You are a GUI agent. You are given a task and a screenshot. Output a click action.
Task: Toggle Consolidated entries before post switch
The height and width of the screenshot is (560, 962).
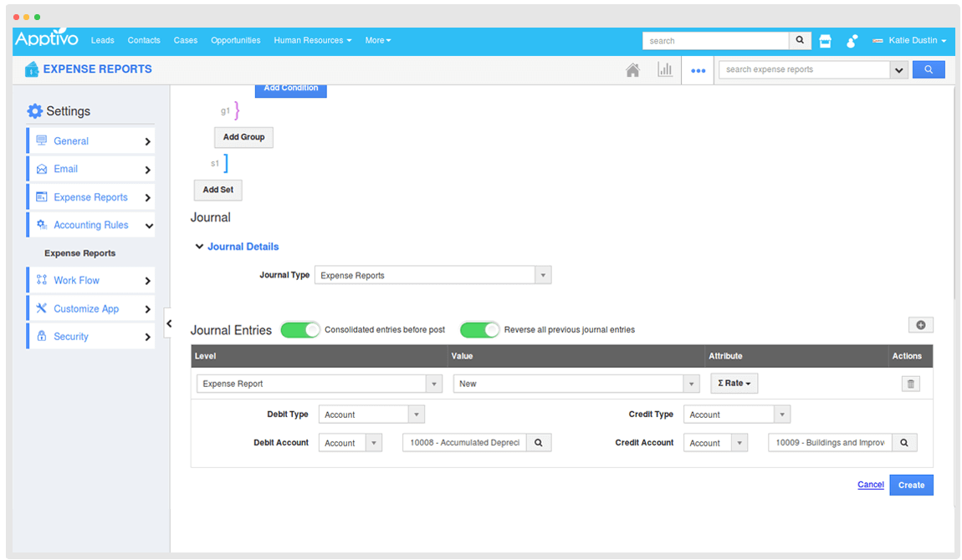tap(300, 330)
